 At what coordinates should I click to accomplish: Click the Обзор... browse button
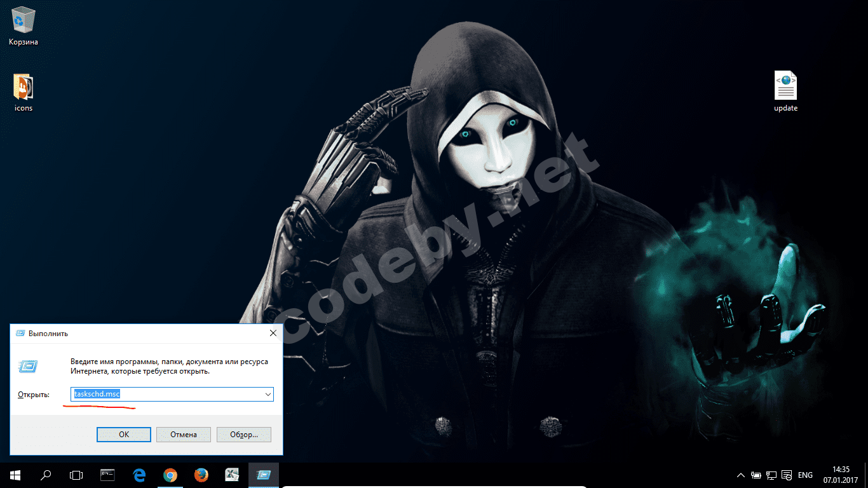tap(244, 435)
